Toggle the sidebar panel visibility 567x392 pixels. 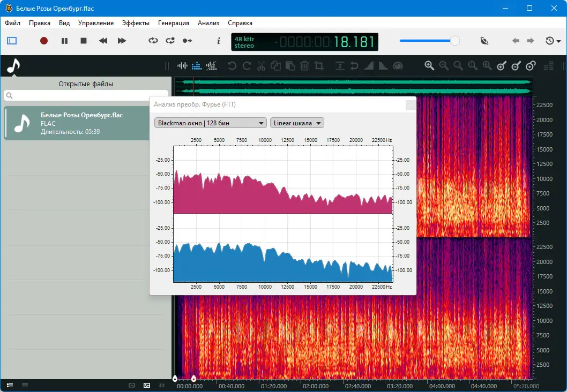[x=12, y=41]
